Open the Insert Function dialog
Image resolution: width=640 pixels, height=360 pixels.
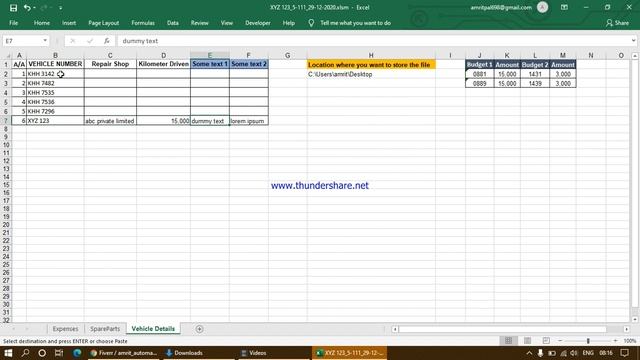(106, 41)
